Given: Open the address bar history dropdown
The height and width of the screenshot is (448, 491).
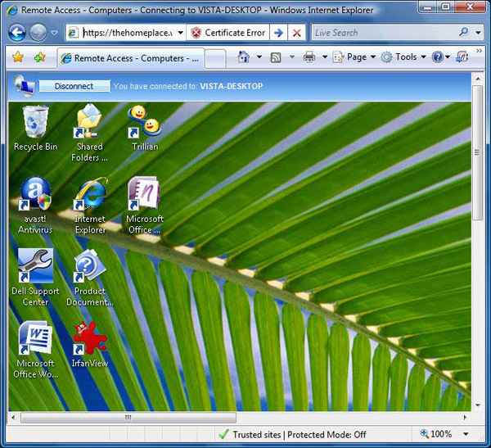Looking at the screenshot, I should click(181, 33).
